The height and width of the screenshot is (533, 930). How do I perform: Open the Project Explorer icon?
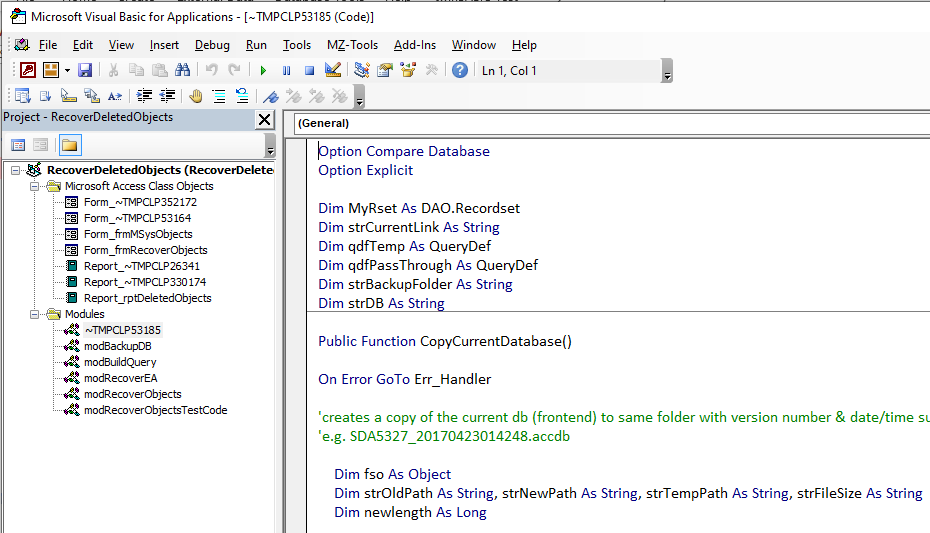pos(362,71)
